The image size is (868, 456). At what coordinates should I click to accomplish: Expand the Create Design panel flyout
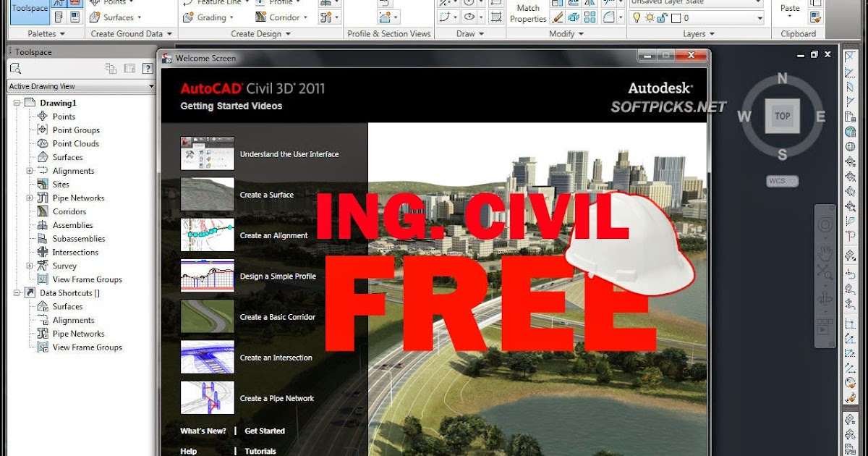(x=260, y=34)
